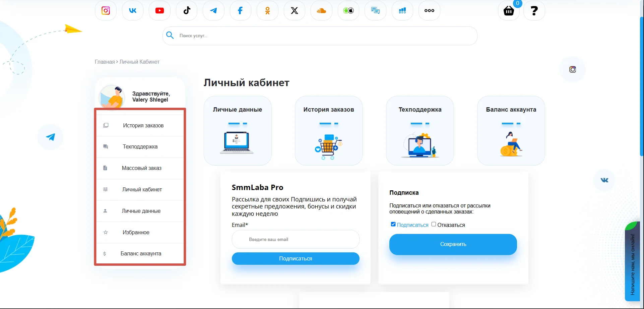This screenshot has width=644, height=309.
Task: Open Instagram services in the top icon row
Action: click(106, 10)
